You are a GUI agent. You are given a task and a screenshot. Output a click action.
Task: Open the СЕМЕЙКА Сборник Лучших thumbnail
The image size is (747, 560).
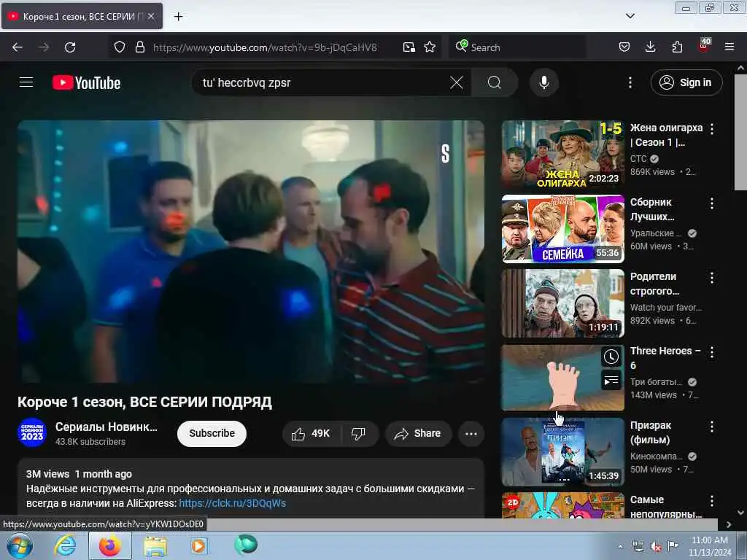coord(562,228)
